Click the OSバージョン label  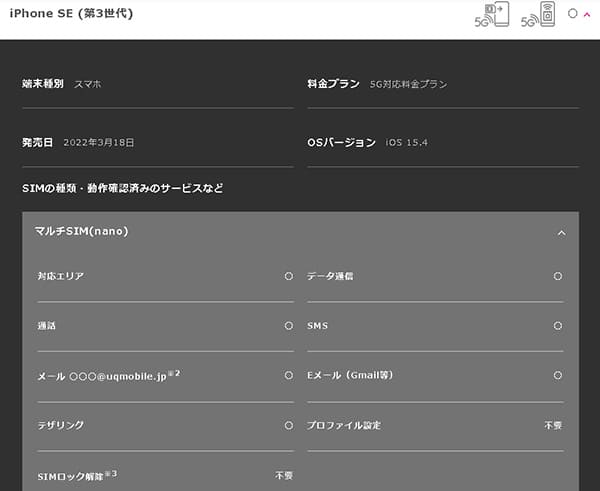(341, 142)
